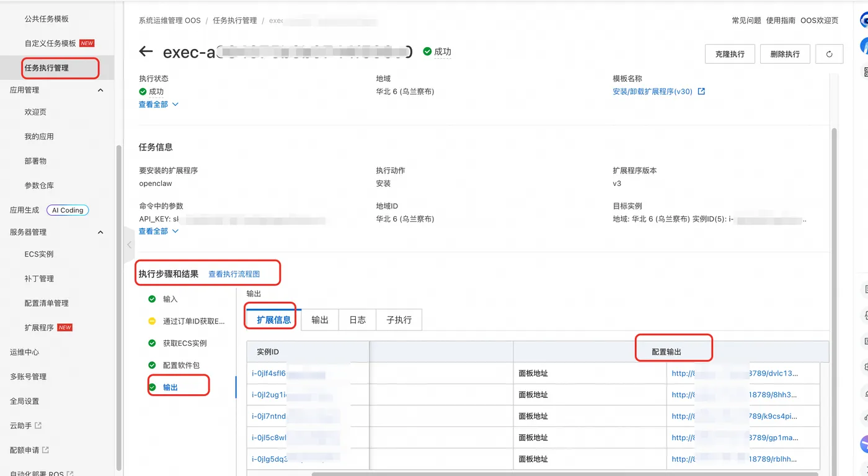Screen dimensions: 868x476
Task: Click breadcrumb 系统运维管理 OOS
Action: [170, 20]
